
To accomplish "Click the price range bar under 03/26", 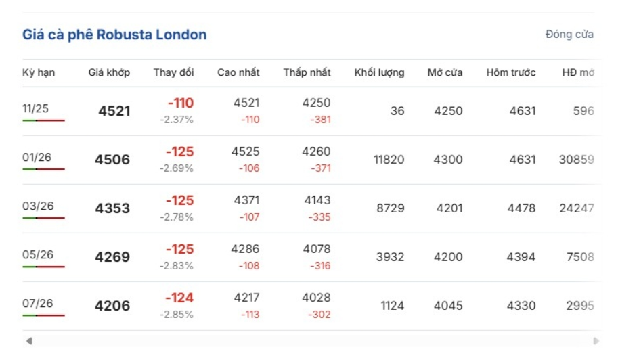I will pyautogui.click(x=43, y=218).
